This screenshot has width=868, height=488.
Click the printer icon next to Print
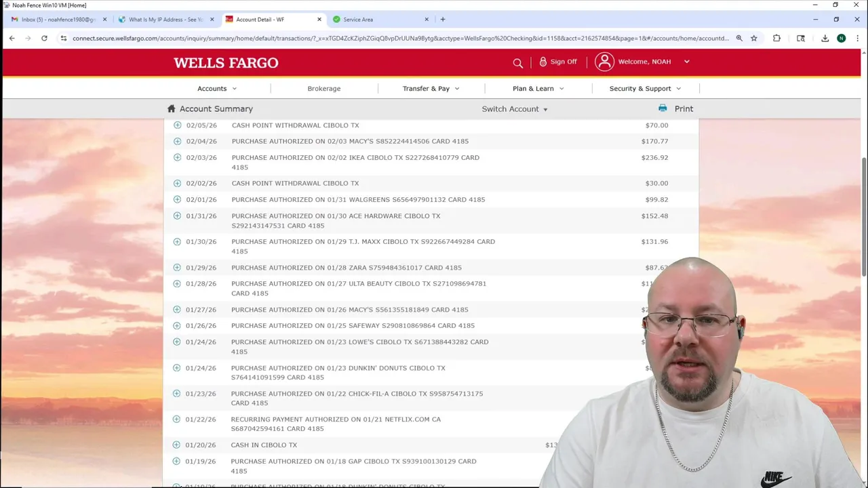(663, 108)
